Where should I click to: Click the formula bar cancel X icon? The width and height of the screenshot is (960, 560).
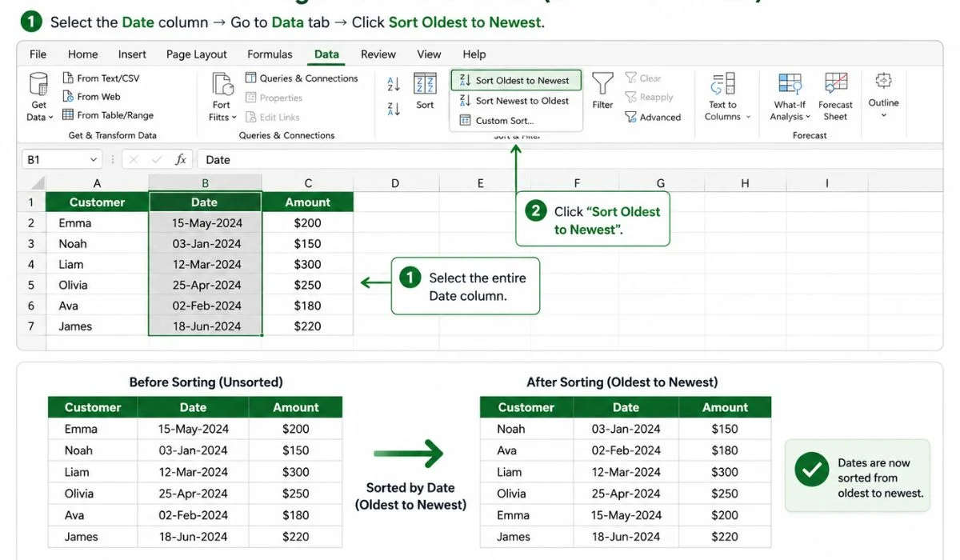point(134,160)
